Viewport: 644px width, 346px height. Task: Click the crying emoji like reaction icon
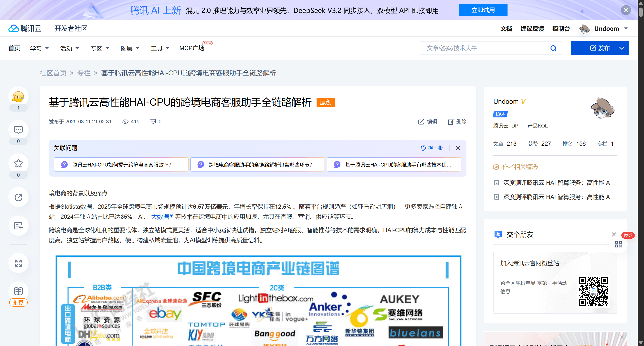pyautogui.click(x=18, y=97)
